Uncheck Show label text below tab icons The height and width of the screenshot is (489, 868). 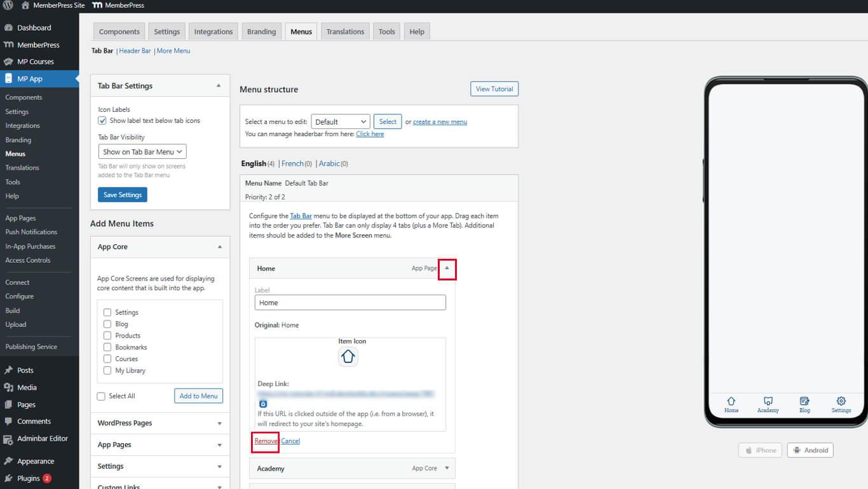[102, 120]
